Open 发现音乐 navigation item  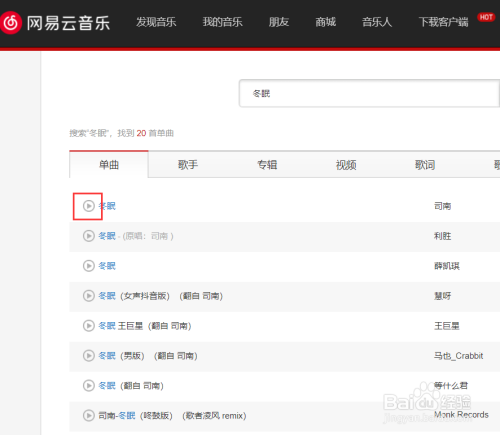click(156, 22)
